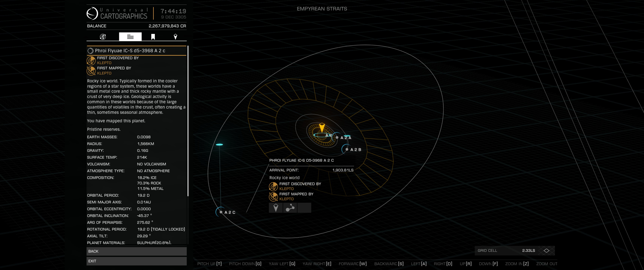
Task: Click the Pristine reserves text
Action: tap(104, 129)
